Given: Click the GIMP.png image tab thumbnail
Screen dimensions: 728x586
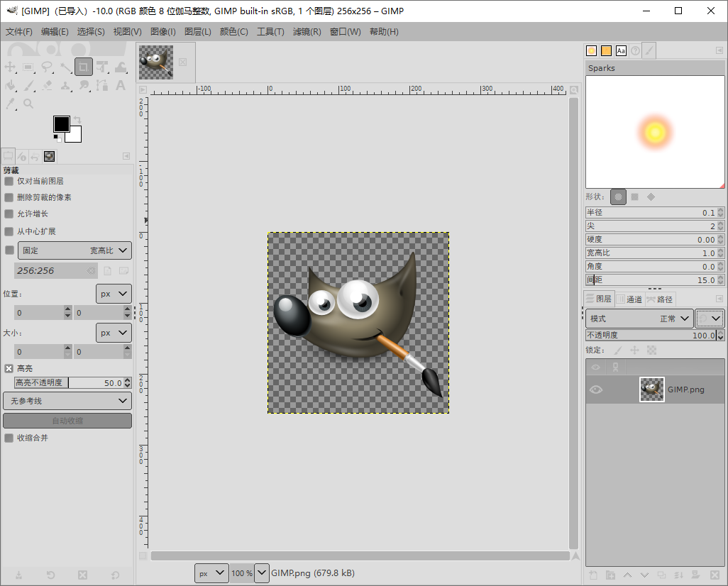Looking at the screenshot, I should coord(156,62).
